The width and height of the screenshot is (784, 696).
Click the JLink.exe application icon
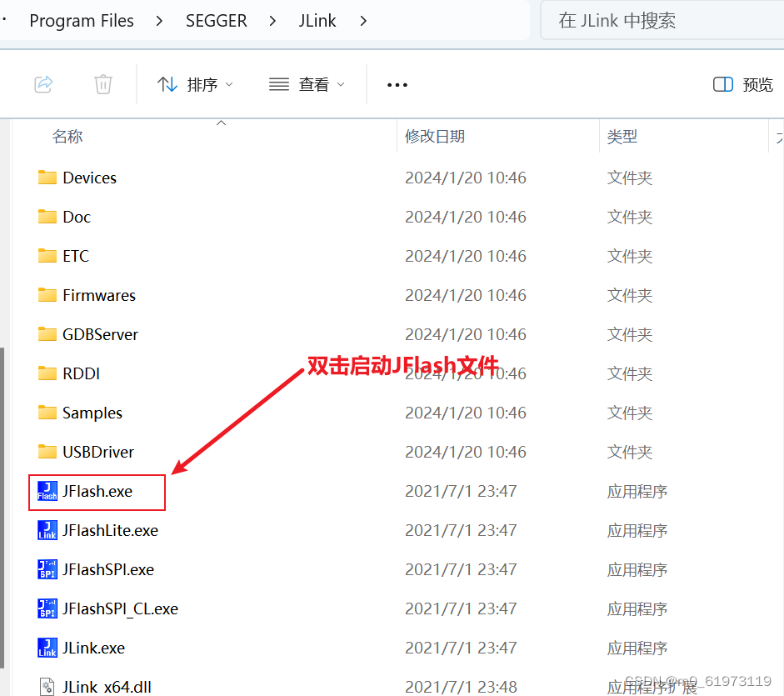[x=47, y=648]
